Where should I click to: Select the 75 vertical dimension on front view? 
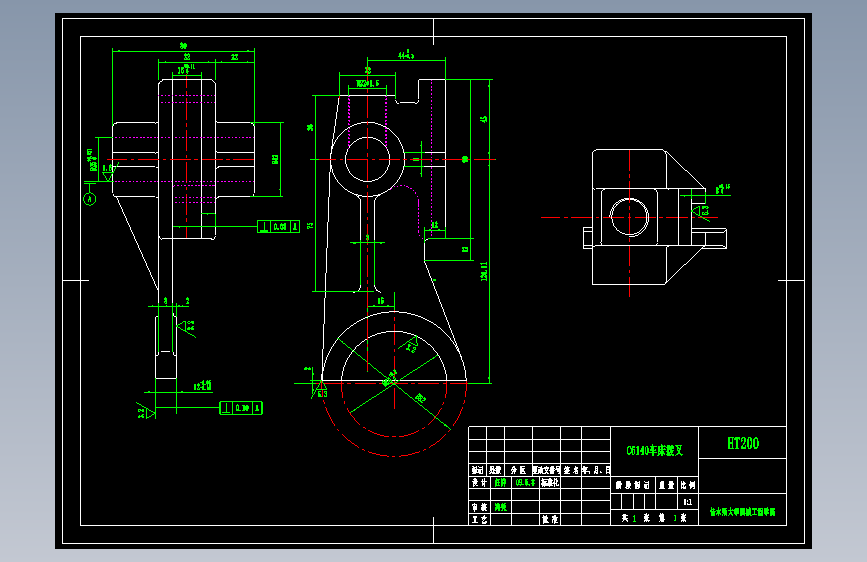point(310,226)
